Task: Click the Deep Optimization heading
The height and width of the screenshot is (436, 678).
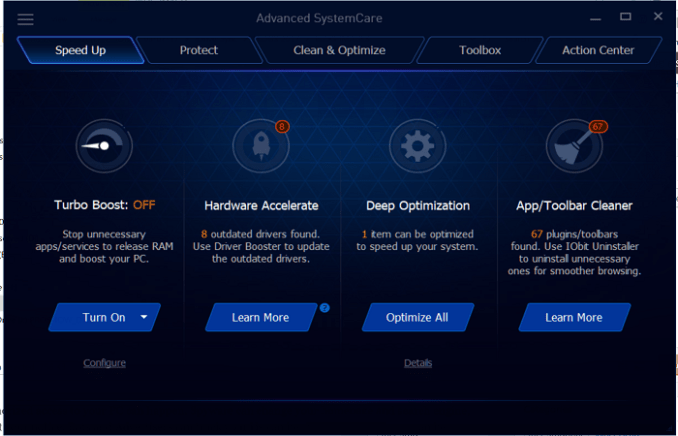Action: pyautogui.click(x=418, y=205)
